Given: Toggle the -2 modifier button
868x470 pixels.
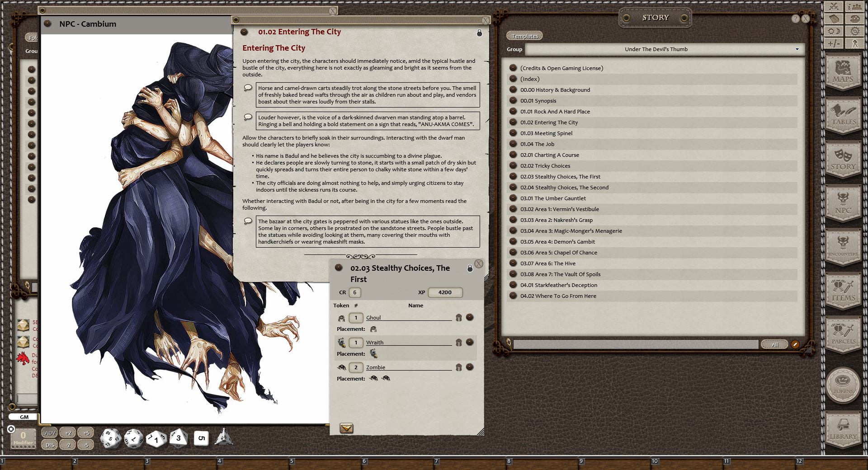Looking at the screenshot, I should pos(68,445).
